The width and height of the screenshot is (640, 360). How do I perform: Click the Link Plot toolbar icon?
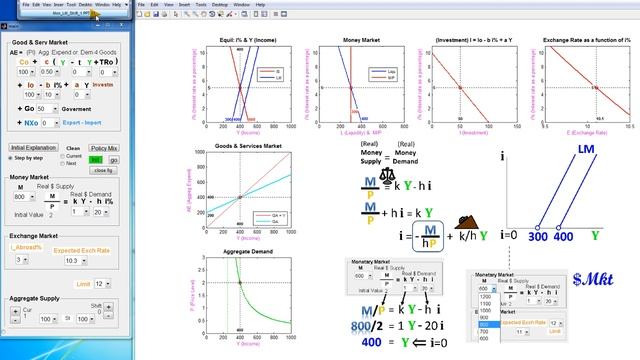[244, 14]
